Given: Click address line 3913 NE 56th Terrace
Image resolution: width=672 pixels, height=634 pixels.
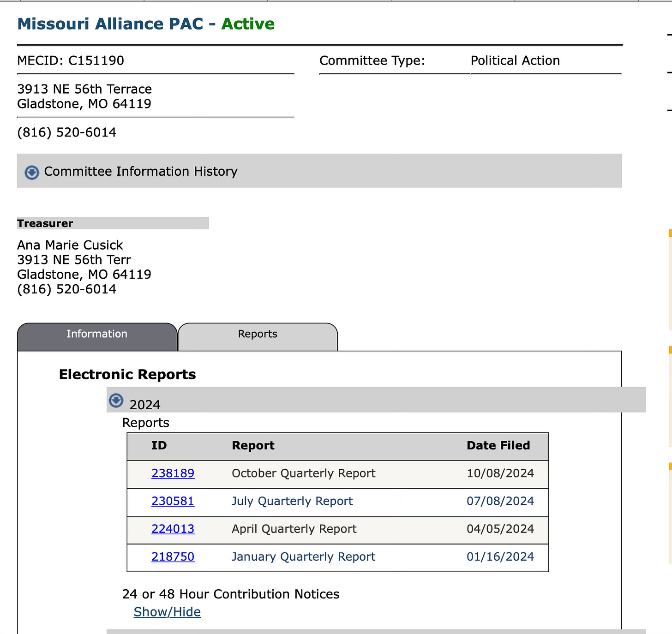Looking at the screenshot, I should point(84,89).
